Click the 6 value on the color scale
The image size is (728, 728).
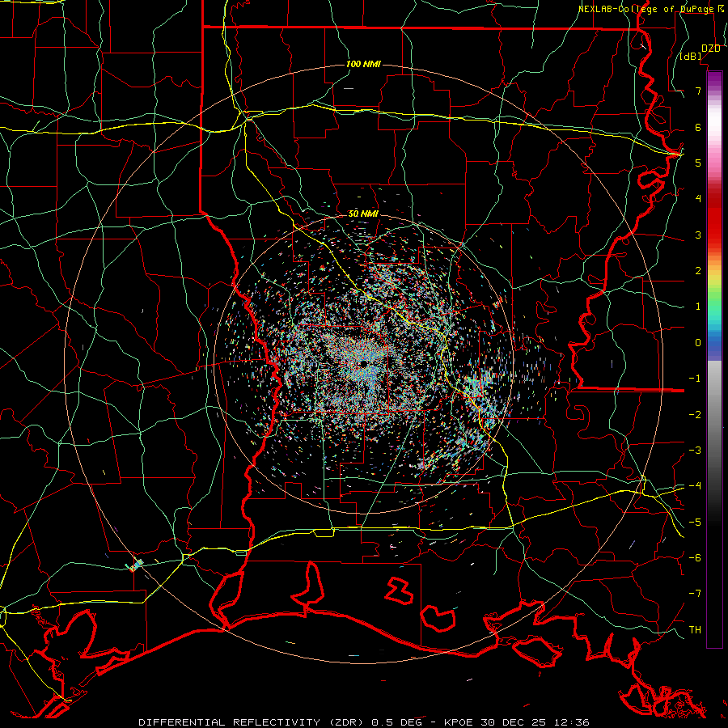coord(698,127)
